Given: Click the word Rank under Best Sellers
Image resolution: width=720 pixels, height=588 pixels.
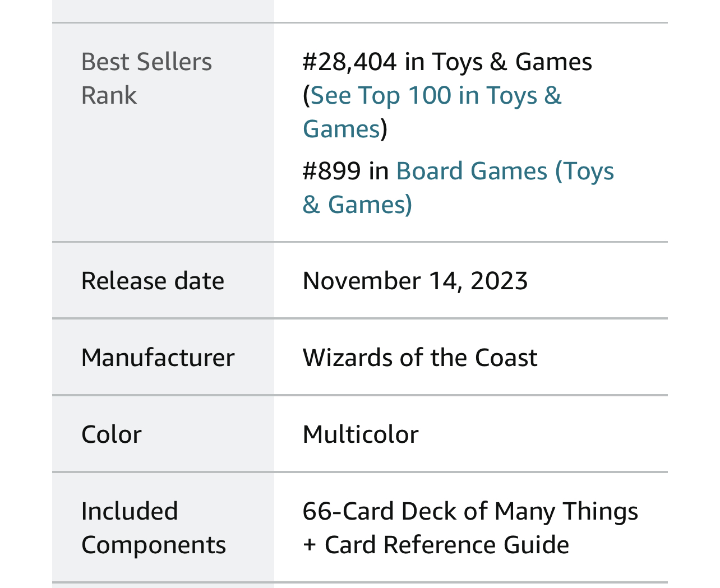Looking at the screenshot, I should pos(109,95).
